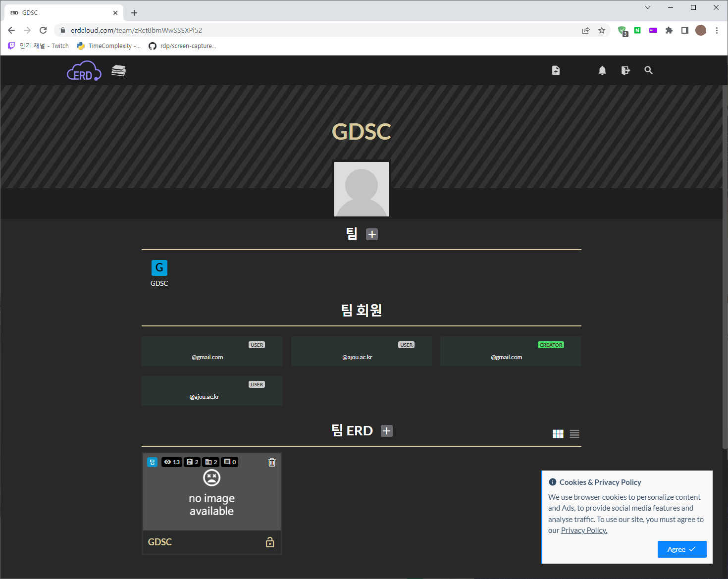Click the green N extension icon

point(637,30)
